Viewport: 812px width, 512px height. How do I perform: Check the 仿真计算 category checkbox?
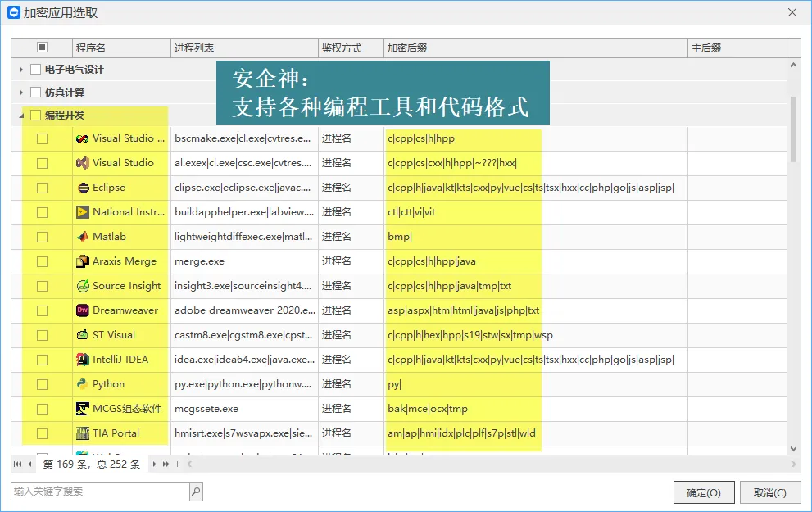pyautogui.click(x=36, y=92)
